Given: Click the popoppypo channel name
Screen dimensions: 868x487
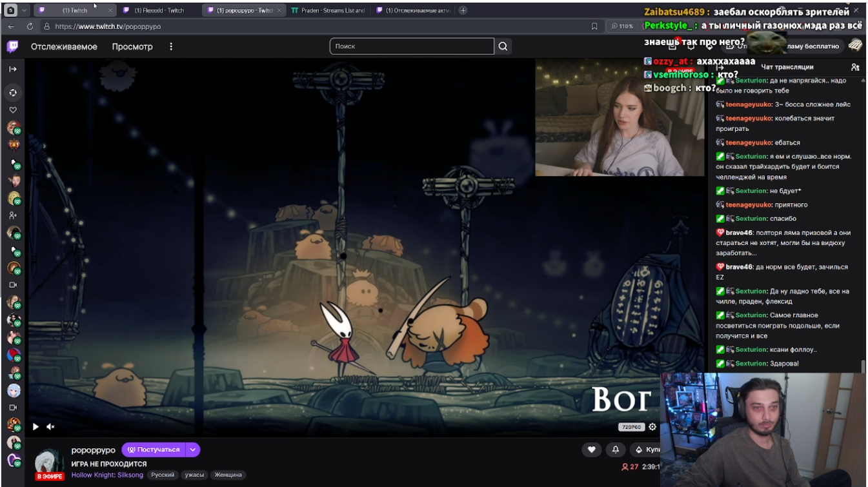Looking at the screenshot, I should coord(93,450).
